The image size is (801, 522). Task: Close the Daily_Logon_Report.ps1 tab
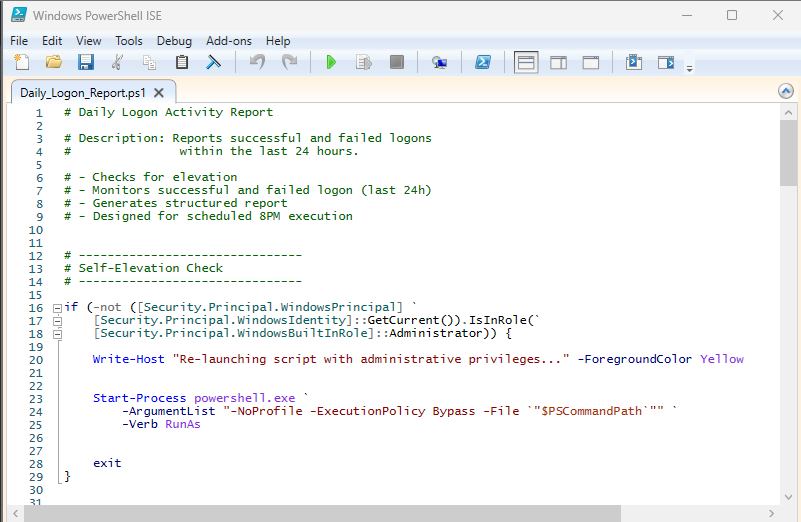pos(159,92)
